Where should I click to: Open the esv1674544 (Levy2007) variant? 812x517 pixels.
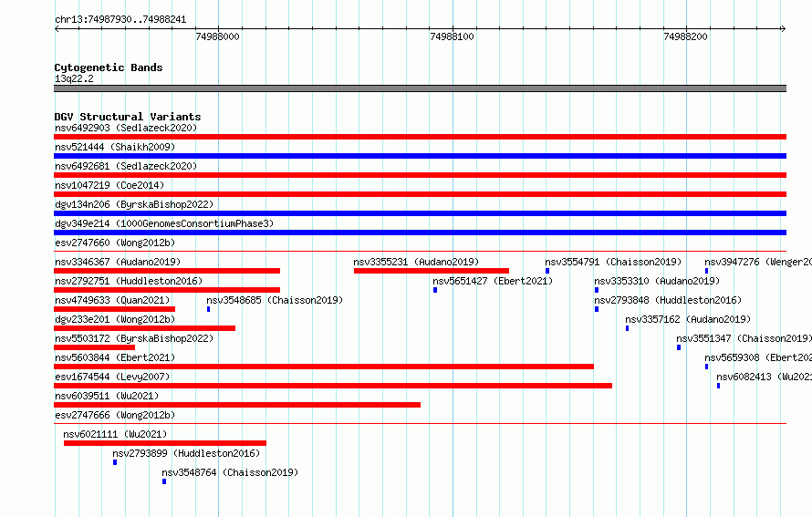pyautogui.click(x=112, y=377)
